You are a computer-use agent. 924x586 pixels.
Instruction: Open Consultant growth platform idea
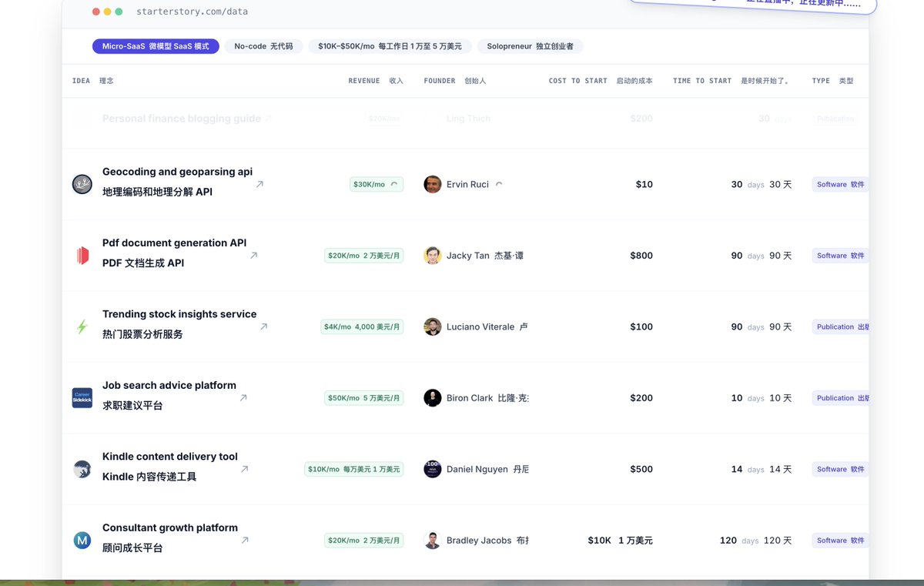170,537
